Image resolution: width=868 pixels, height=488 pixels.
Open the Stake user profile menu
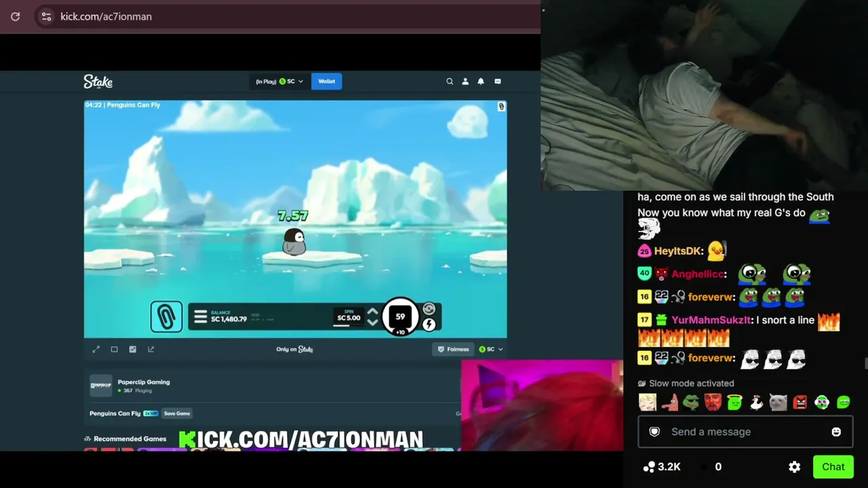click(x=465, y=81)
